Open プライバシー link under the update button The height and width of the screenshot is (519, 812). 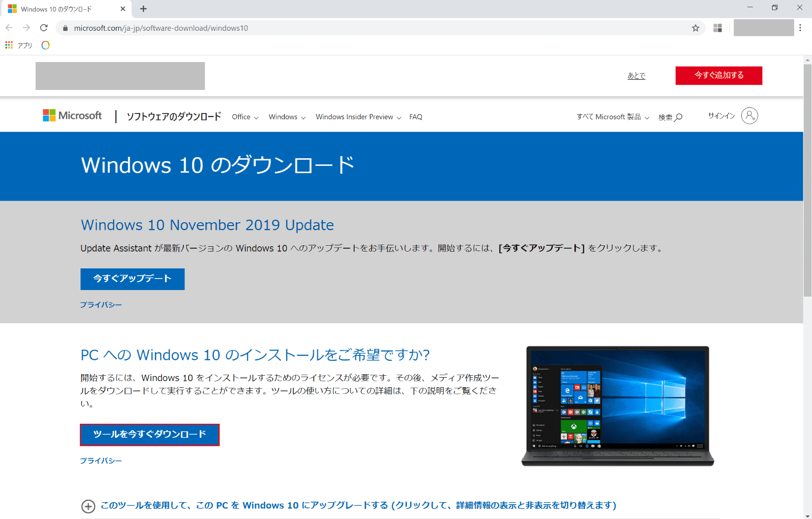pos(101,304)
